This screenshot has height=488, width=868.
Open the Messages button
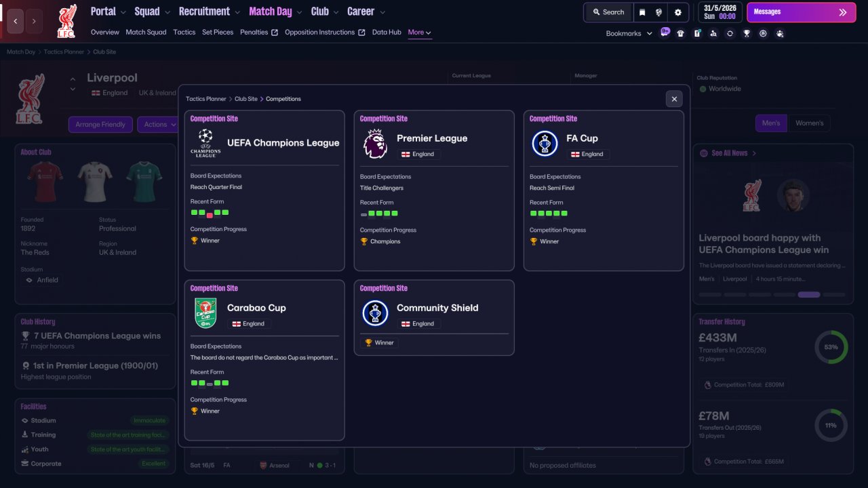801,12
